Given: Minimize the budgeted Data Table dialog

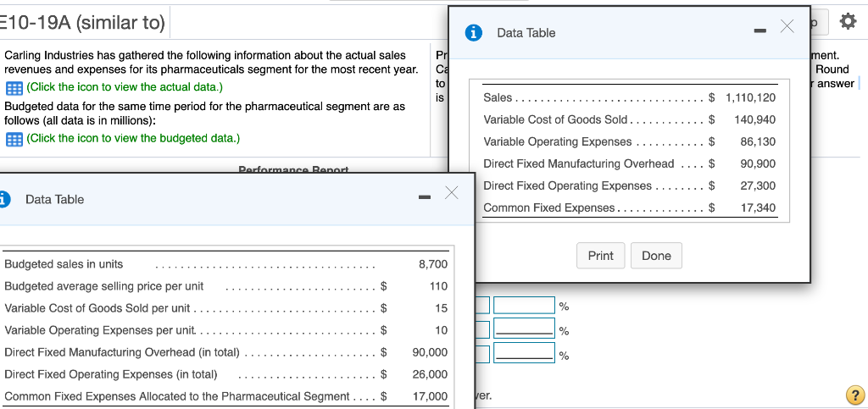Looking at the screenshot, I should pos(424,196).
